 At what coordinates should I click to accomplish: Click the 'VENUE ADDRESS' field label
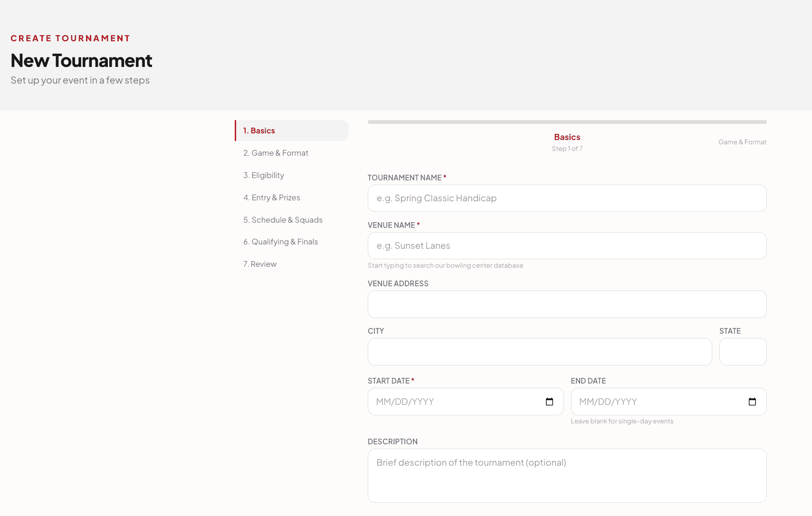tap(398, 283)
